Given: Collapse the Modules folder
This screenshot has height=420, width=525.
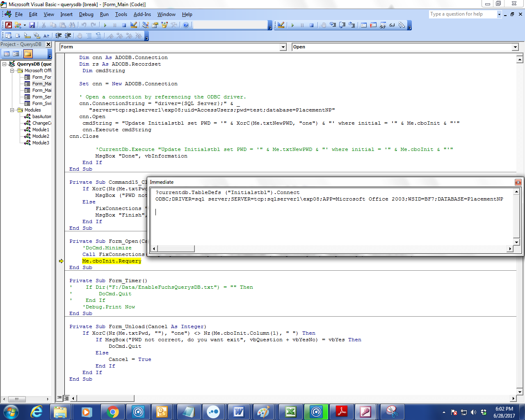Looking at the screenshot, I should [12, 110].
